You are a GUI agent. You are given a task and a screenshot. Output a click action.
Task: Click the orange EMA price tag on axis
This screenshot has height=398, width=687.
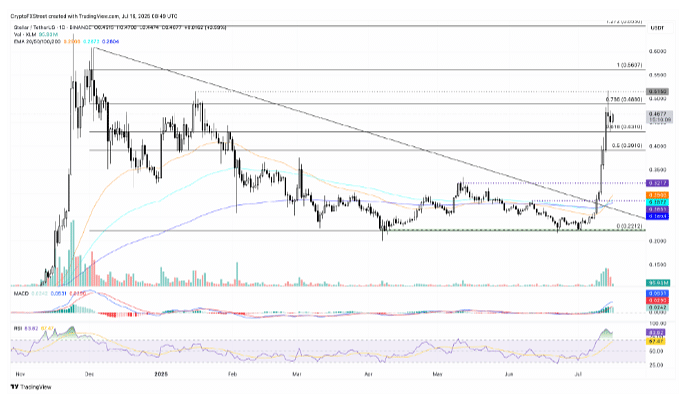657,195
